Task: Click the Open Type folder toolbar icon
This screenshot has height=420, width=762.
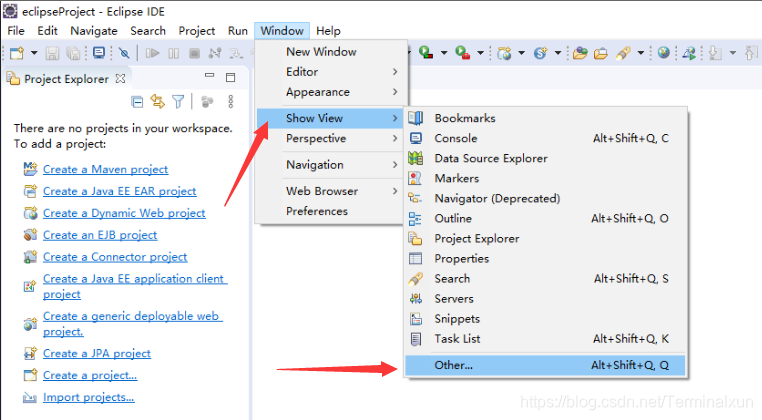Action: (x=580, y=52)
